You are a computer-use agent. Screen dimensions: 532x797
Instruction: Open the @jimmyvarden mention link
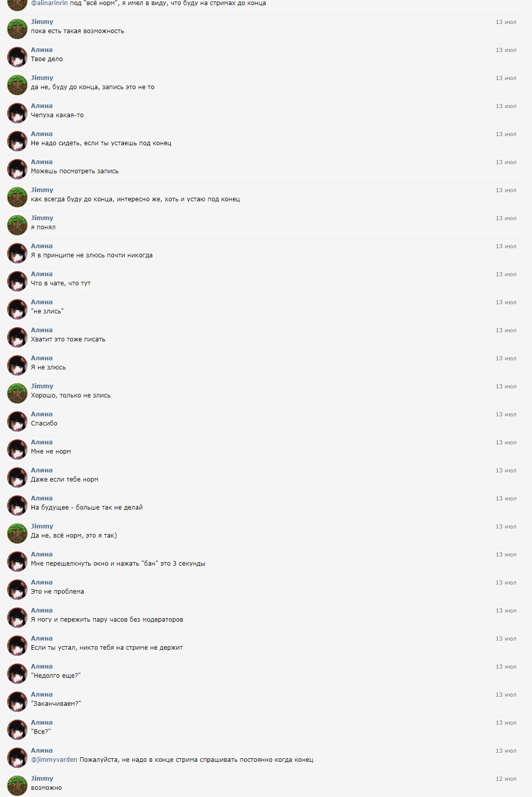pos(54,760)
